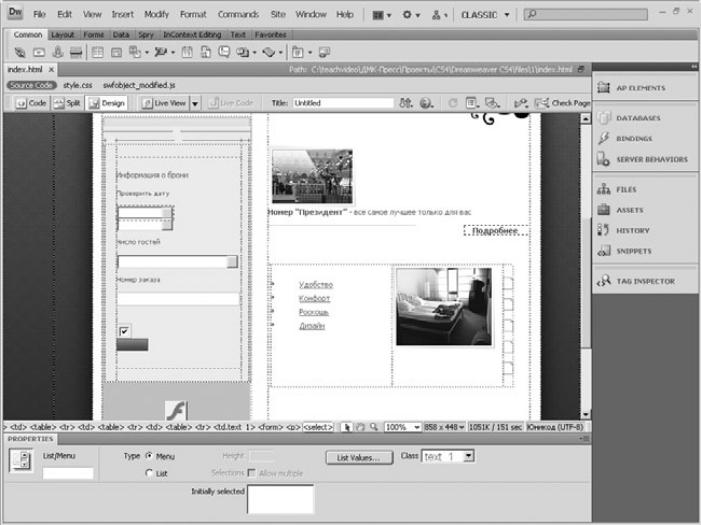Tick the Allow multiple checkbox
This screenshot has width=701, height=525.
click(252, 473)
